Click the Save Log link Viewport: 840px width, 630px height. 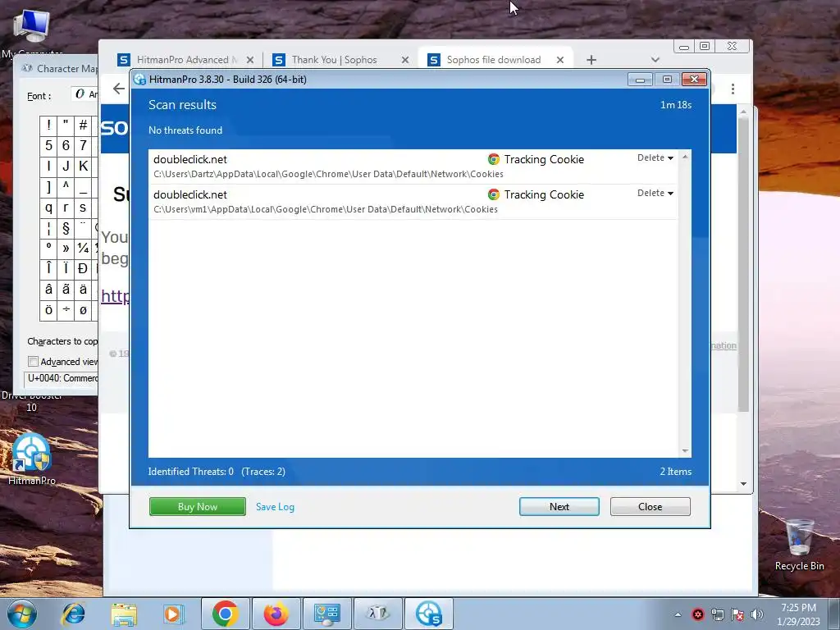[275, 507]
